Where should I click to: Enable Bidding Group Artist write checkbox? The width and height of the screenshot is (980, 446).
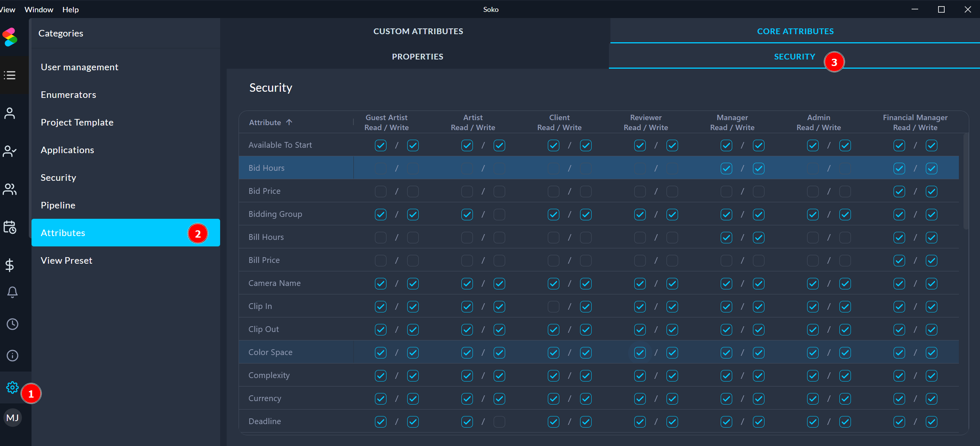(499, 215)
